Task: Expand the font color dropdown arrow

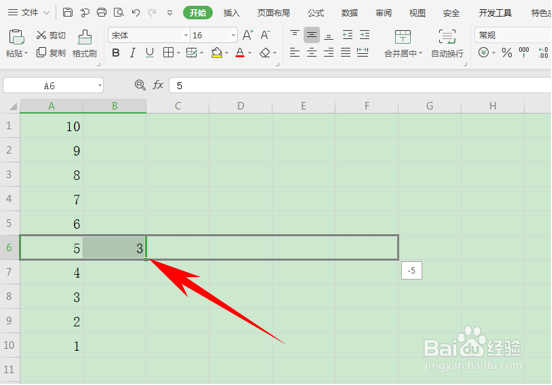Action: click(250, 53)
